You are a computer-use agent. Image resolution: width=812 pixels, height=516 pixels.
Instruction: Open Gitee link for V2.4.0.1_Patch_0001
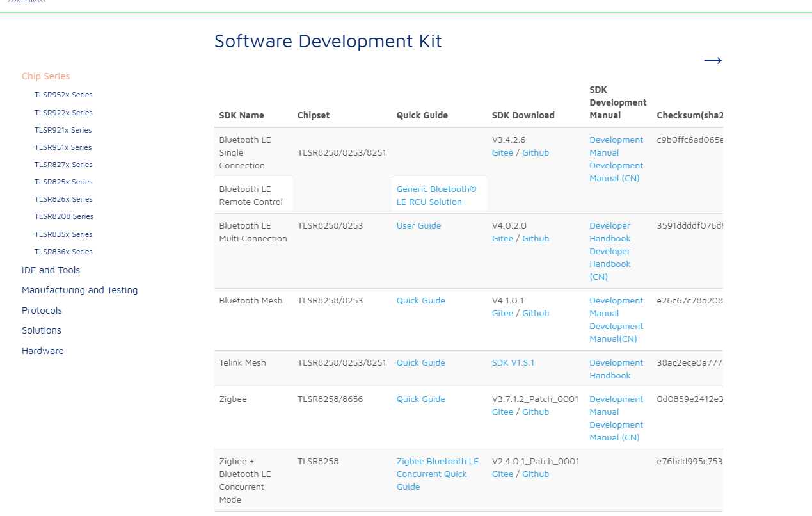click(x=503, y=474)
